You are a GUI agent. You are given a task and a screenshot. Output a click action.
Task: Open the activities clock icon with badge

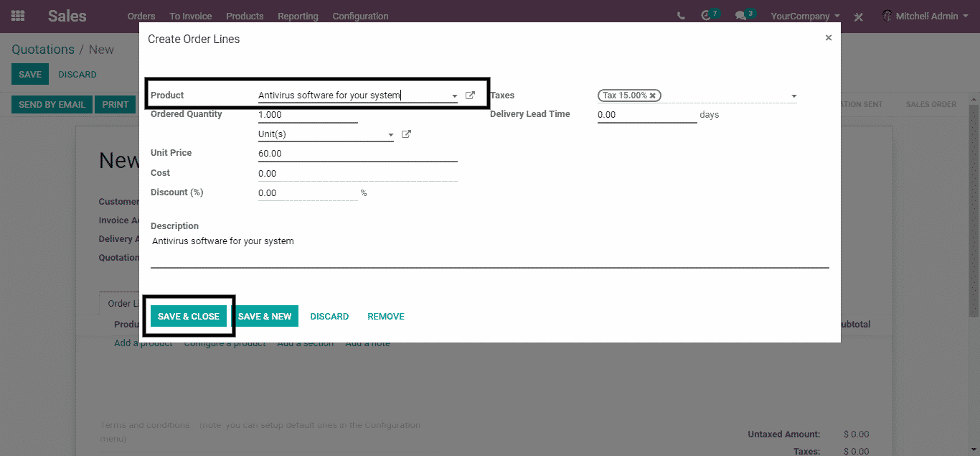point(707,16)
